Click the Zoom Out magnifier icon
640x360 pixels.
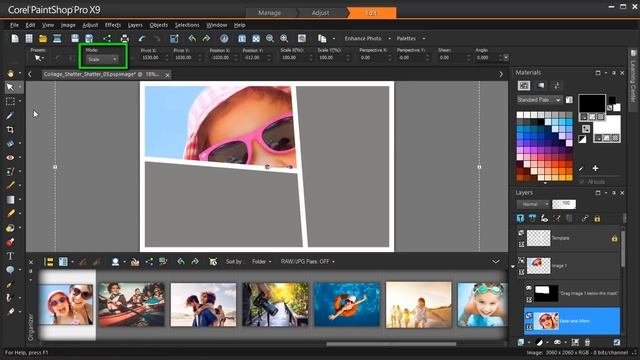270,38
